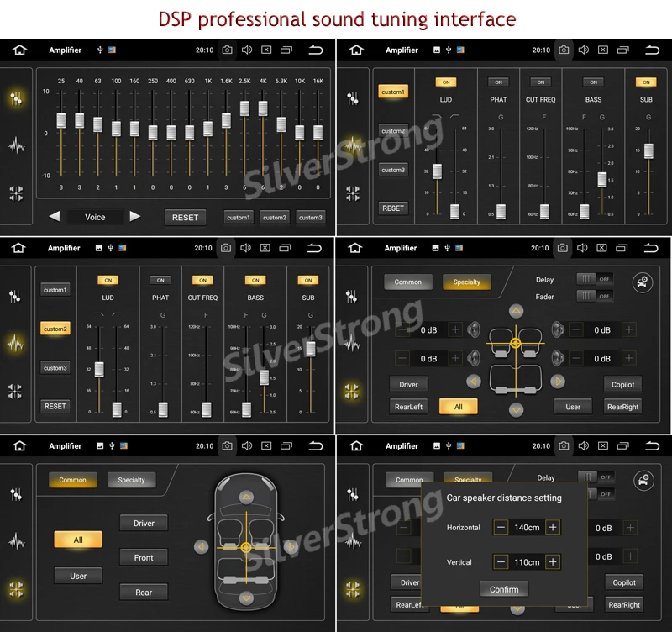Toggle the LUD ON switch on the custom1 screen

point(446,82)
